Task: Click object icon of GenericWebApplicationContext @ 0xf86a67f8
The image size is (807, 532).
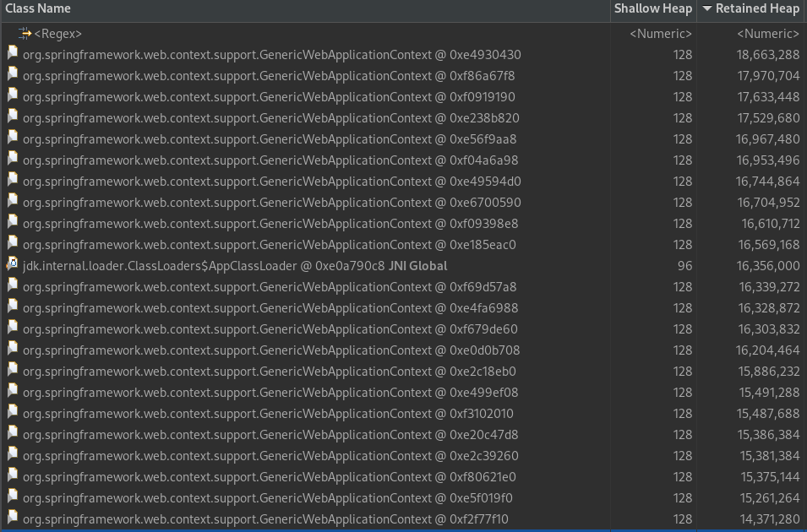Action: 13,73
